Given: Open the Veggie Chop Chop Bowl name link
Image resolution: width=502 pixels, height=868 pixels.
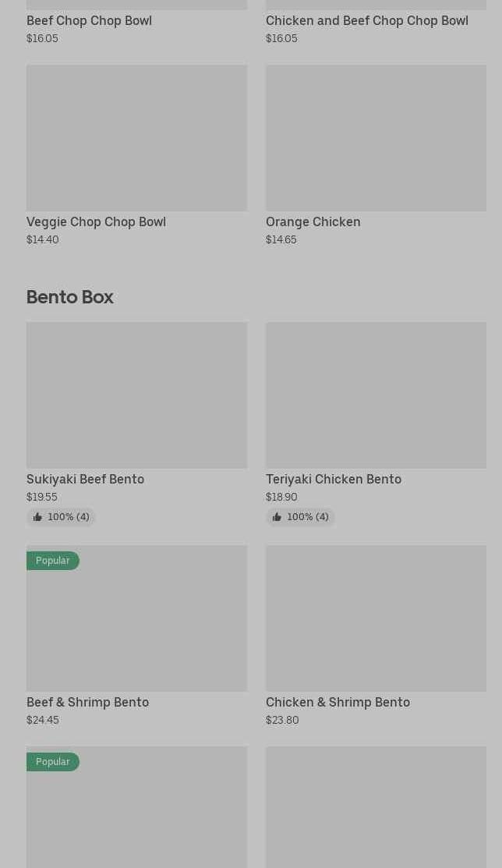Looking at the screenshot, I should (96, 221).
